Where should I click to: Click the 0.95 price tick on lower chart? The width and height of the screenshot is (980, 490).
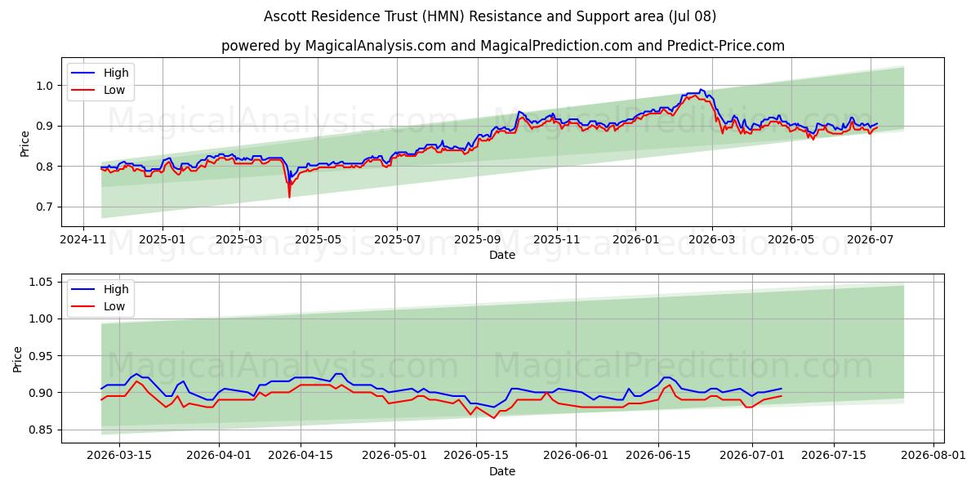[x=42, y=356]
